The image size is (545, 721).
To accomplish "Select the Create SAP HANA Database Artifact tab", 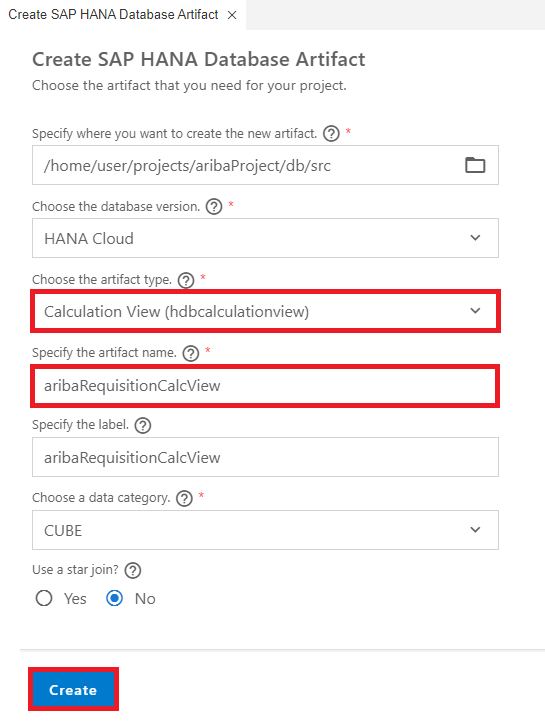I will (113, 15).
